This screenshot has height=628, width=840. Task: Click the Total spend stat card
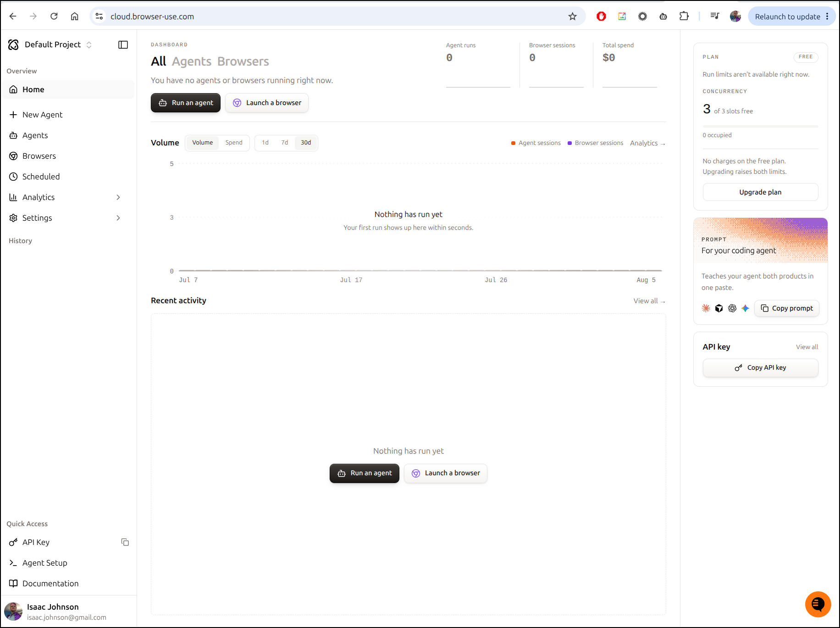[630, 64]
